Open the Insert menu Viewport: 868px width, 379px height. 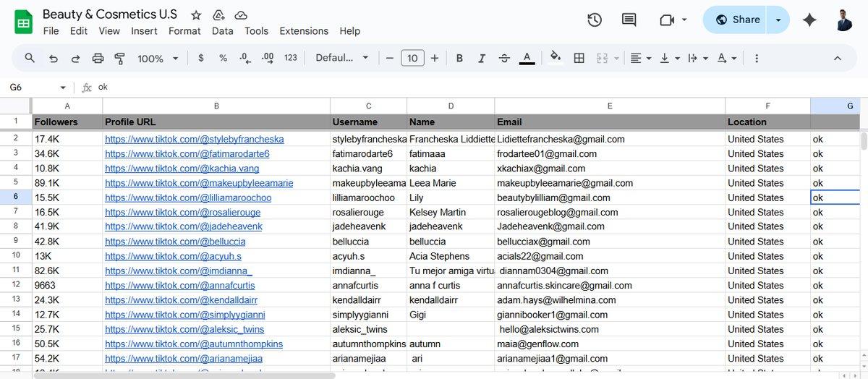click(144, 31)
